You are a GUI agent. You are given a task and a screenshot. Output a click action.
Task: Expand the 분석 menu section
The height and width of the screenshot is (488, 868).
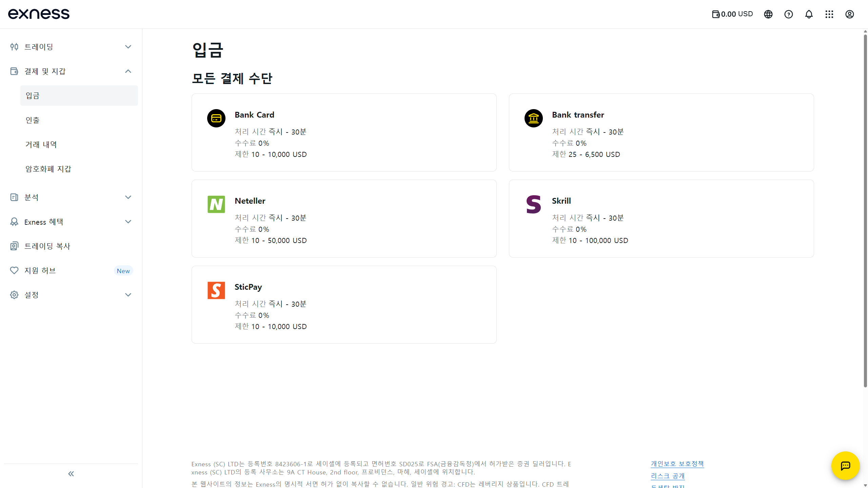coord(71,197)
